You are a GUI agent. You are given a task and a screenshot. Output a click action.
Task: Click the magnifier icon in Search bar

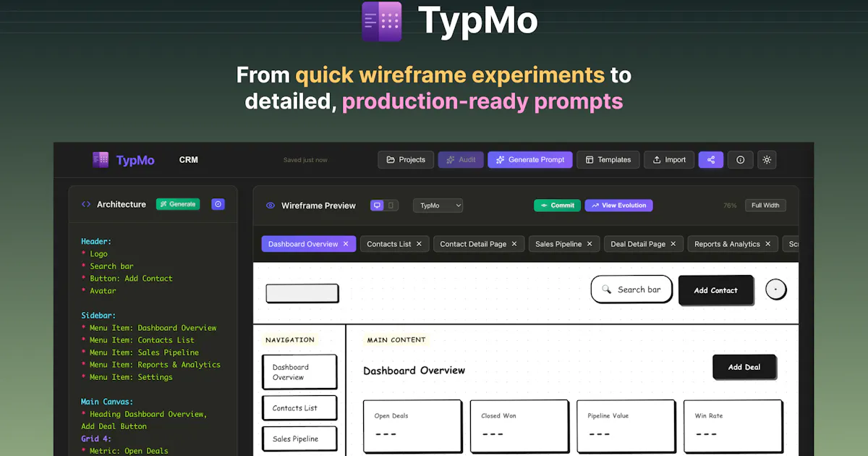(x=607, y=290)
